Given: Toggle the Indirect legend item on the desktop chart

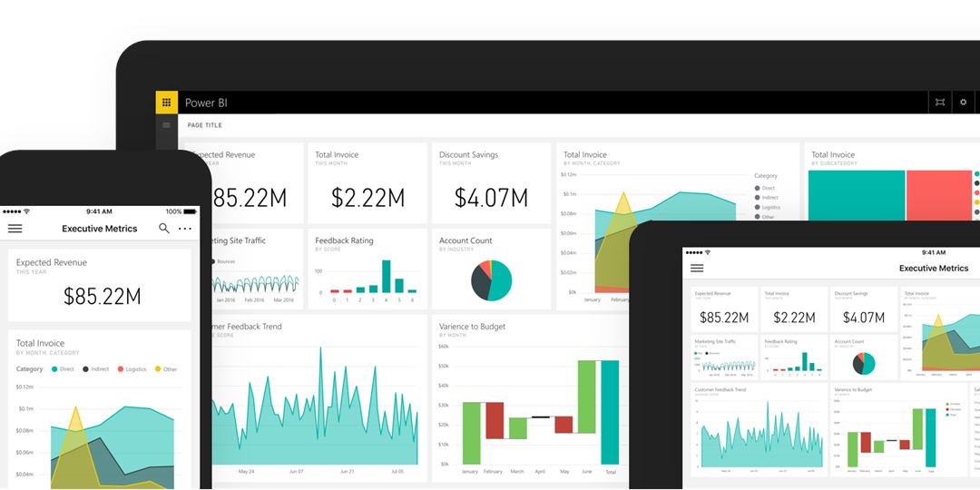Looking at the screenshot, I should pyautogui.click(x=767, y=198).
